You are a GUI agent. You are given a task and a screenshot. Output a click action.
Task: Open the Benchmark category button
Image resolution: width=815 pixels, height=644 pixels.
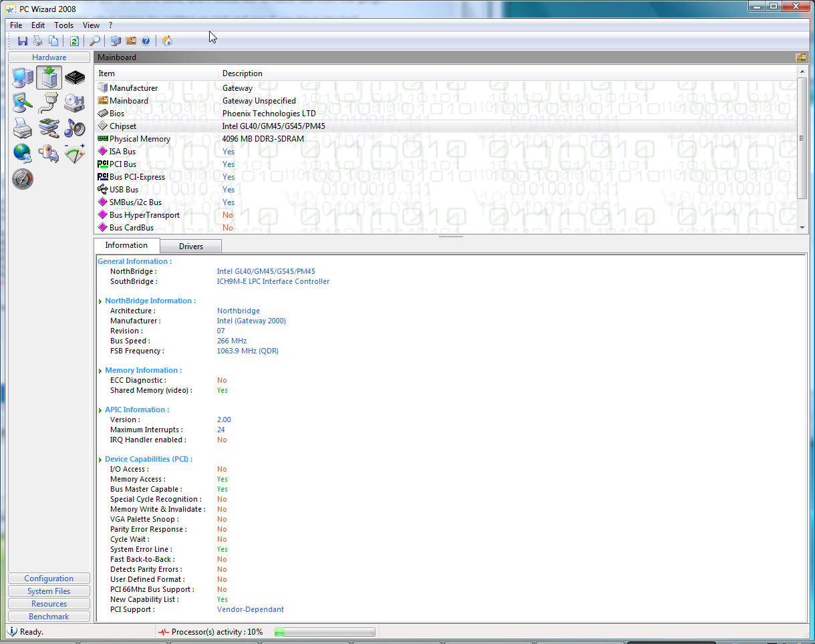(x=49, y=617)
